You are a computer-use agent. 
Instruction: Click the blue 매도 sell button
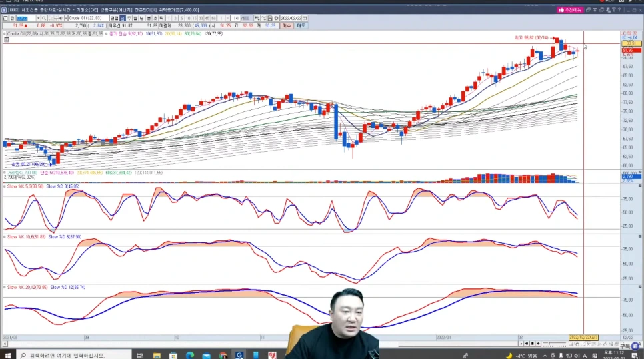(x=301, y=25)
